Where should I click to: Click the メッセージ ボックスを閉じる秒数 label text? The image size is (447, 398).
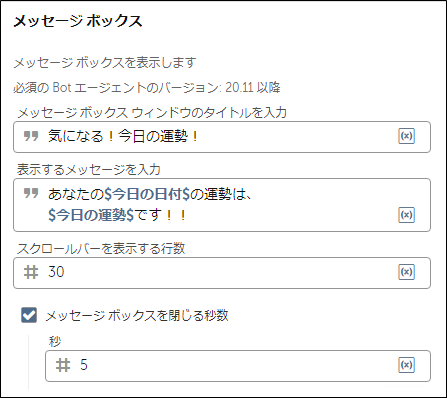[x=137, y=315]
